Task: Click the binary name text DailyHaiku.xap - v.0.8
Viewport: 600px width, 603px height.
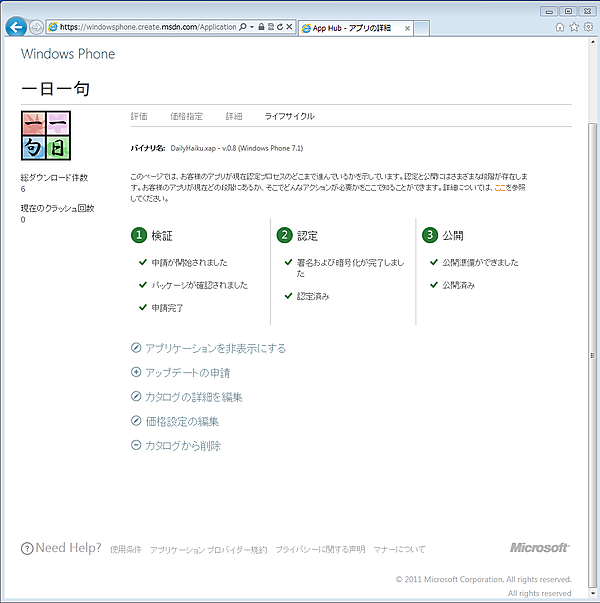Action: pyautogui.click(x=237, y=148)
